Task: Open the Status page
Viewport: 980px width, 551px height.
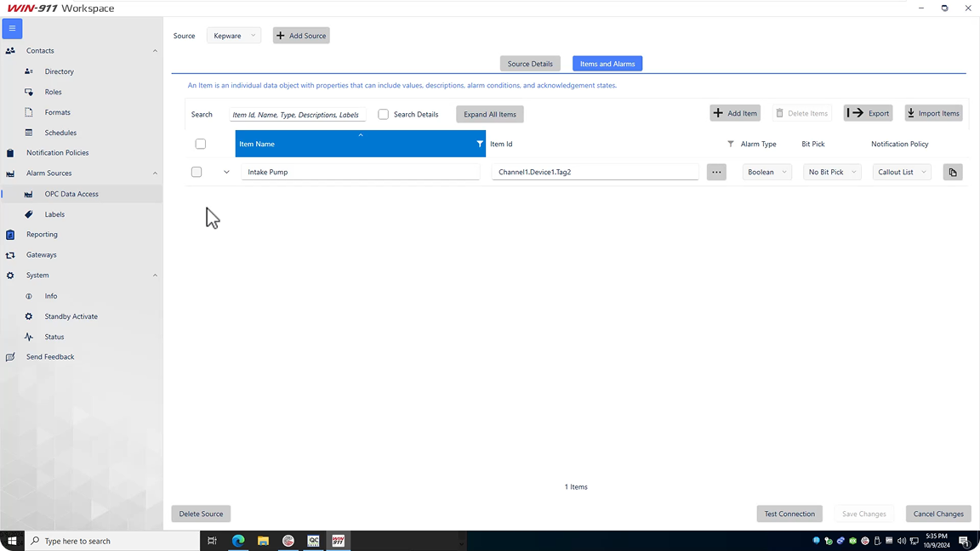Action: tap(54, 337)
